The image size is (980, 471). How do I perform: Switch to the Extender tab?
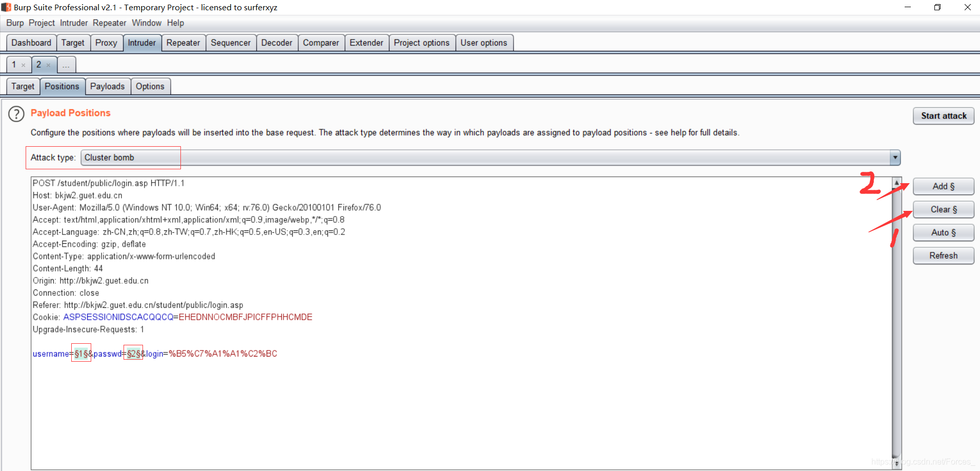[x=366, y=43]
